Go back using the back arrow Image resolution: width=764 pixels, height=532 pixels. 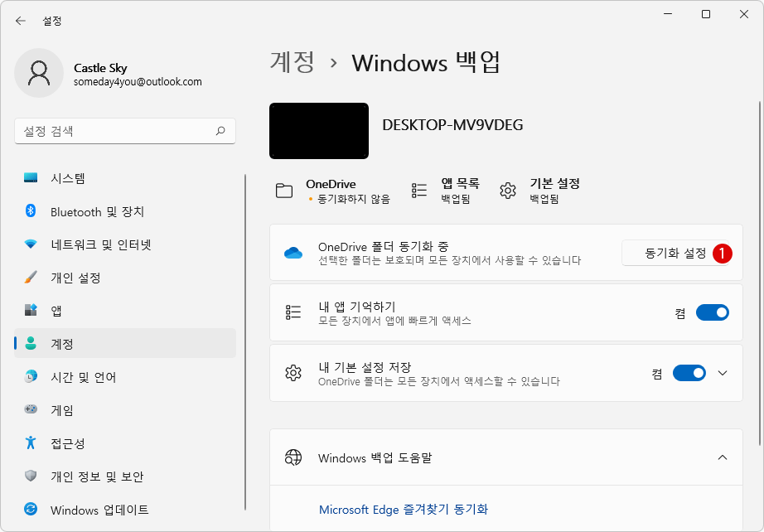click(x=21, y=21)
